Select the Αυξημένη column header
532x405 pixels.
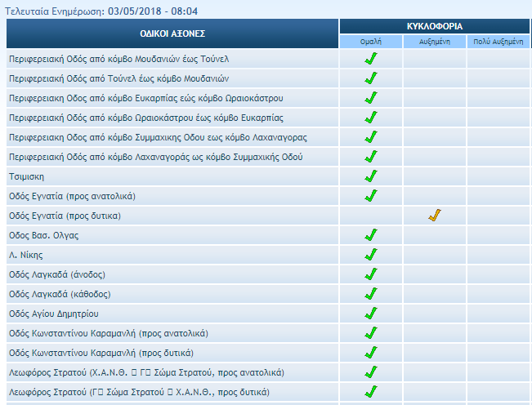coord(435,42)
